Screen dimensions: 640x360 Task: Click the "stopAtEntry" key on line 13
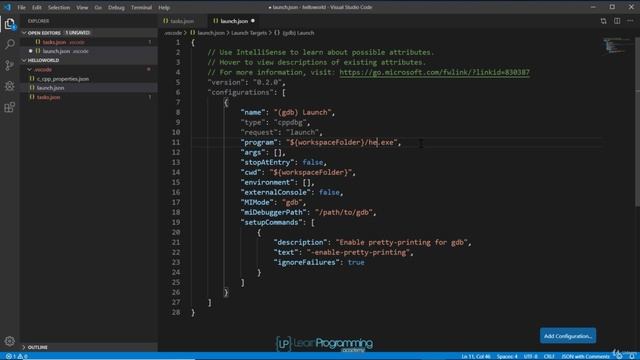(267, 162)
